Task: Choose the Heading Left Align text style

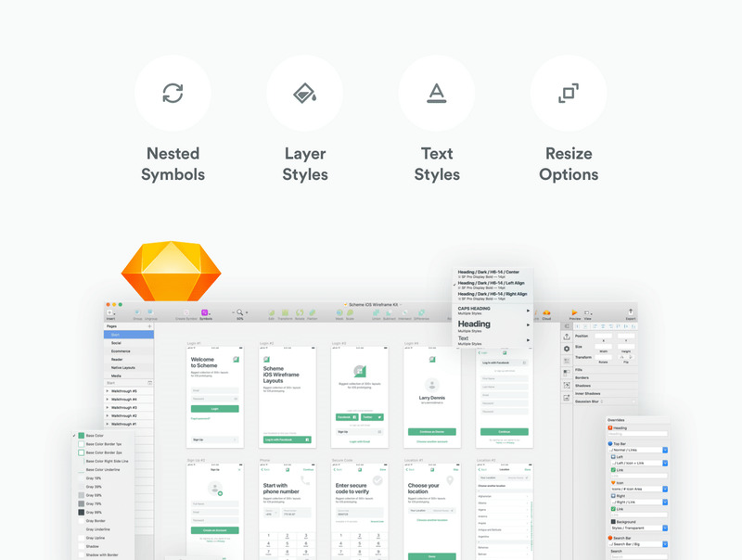Action: click(x=493, y=286)
